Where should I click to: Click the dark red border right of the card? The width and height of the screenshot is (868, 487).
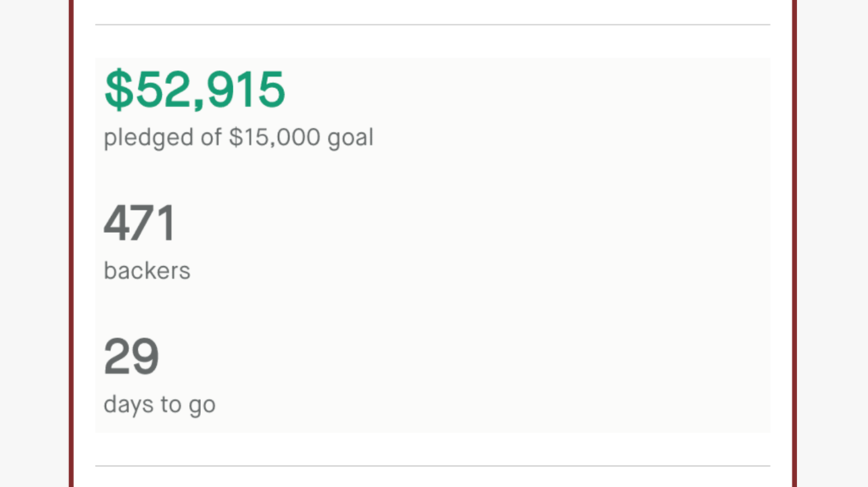[x=794, y=244]
